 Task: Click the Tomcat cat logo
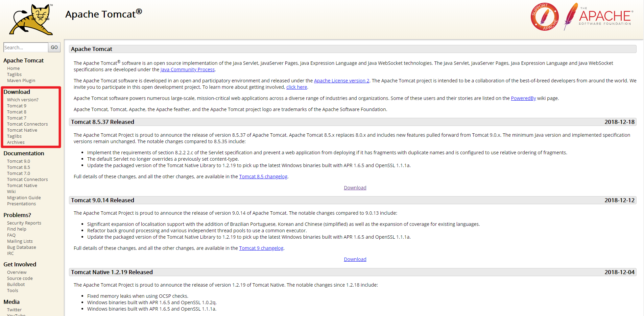click(x=31, y=19)
